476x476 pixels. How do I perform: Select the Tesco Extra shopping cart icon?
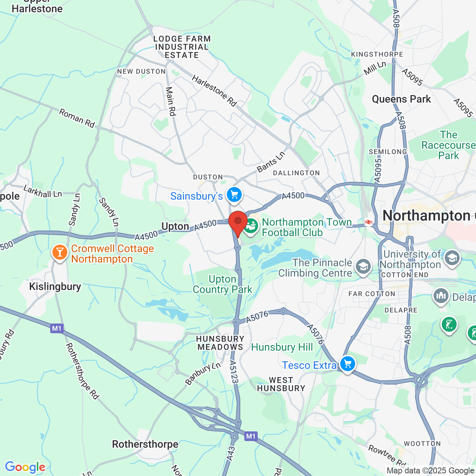[x=347, y=364]
